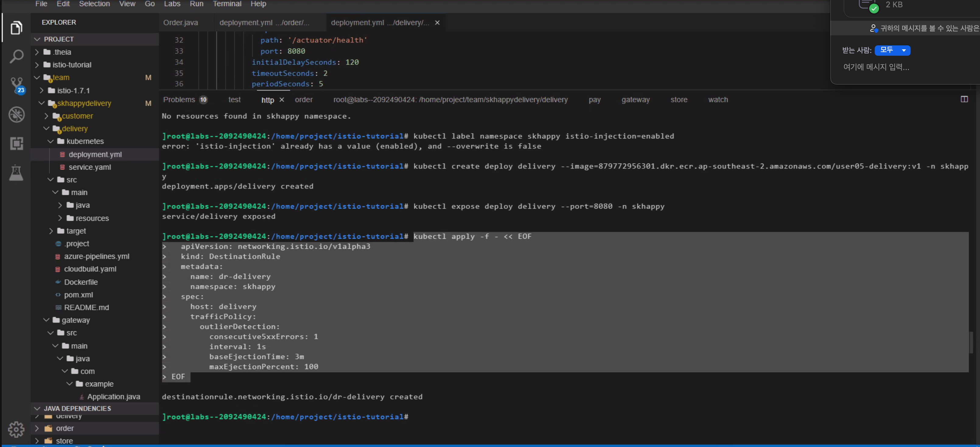
Task: Select the circle-slash debug icon in activity bar
Action: tap(16, 114)
